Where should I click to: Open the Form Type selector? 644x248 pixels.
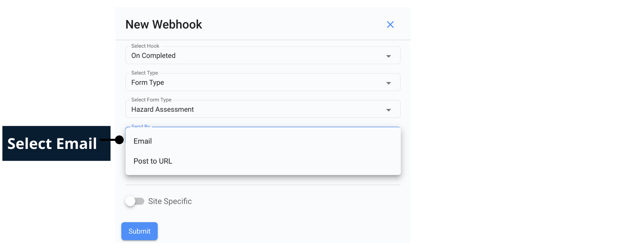263,82
